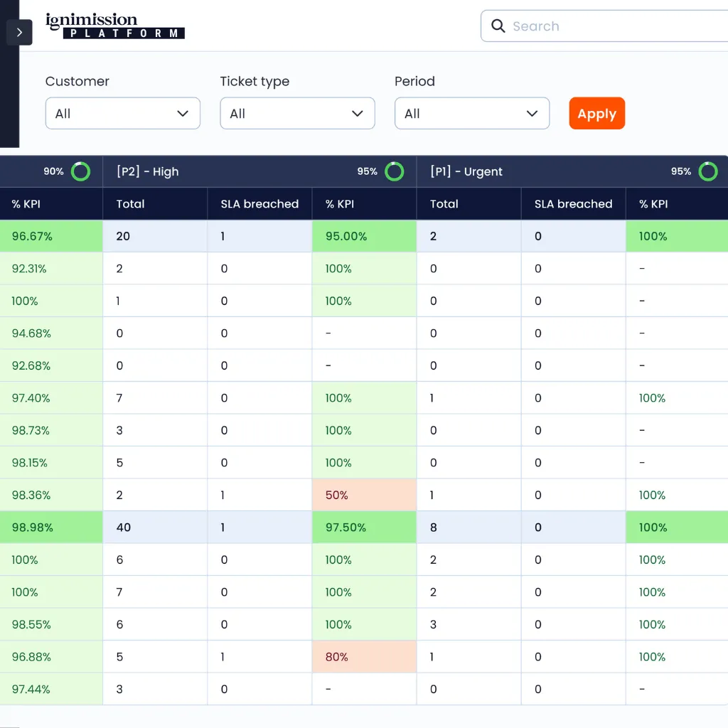Select the [P2] - High group header
This screenshot has height=728, width=728.
(x=148, y=171)
